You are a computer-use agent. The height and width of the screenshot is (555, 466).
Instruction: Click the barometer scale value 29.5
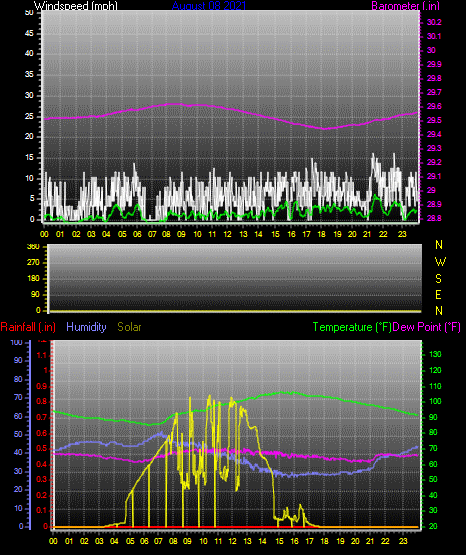[434, 120]
